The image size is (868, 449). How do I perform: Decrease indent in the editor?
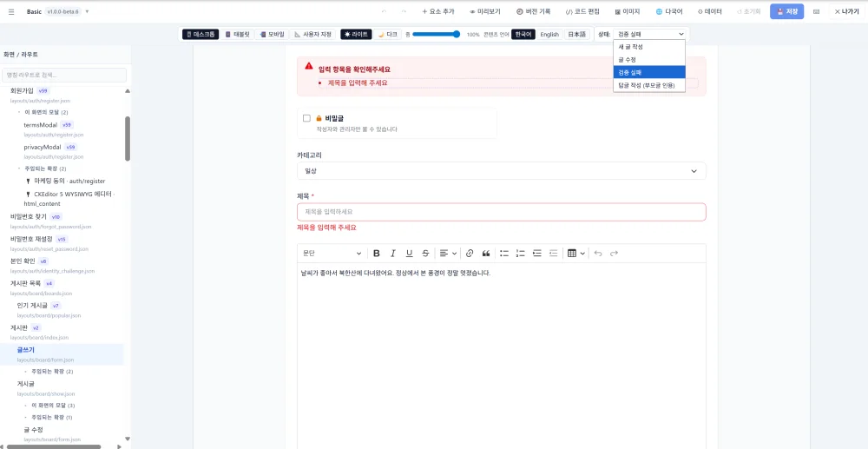pos(553,253)
